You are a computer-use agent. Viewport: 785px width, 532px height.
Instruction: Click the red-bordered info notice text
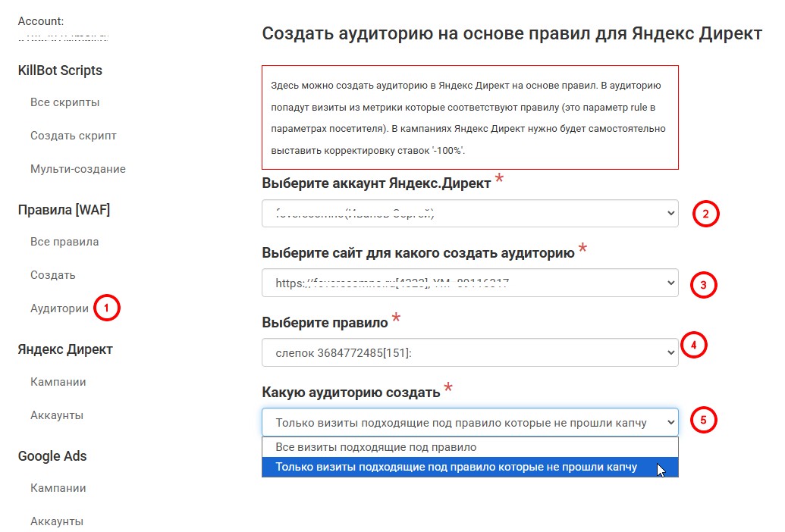click(469, 117)
